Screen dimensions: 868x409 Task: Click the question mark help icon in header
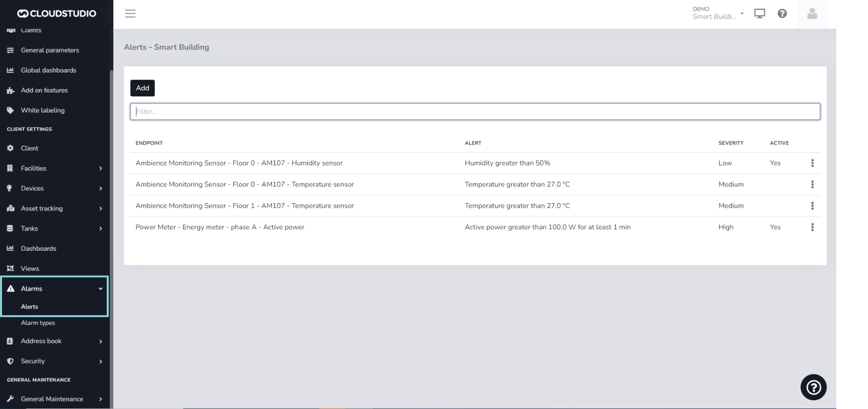pos(782,14)
